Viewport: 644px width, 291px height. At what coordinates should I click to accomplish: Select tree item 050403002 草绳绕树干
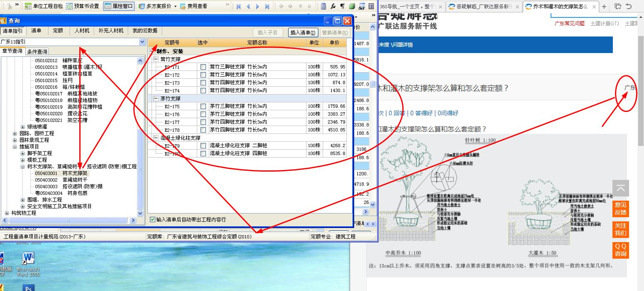(61, 180)
